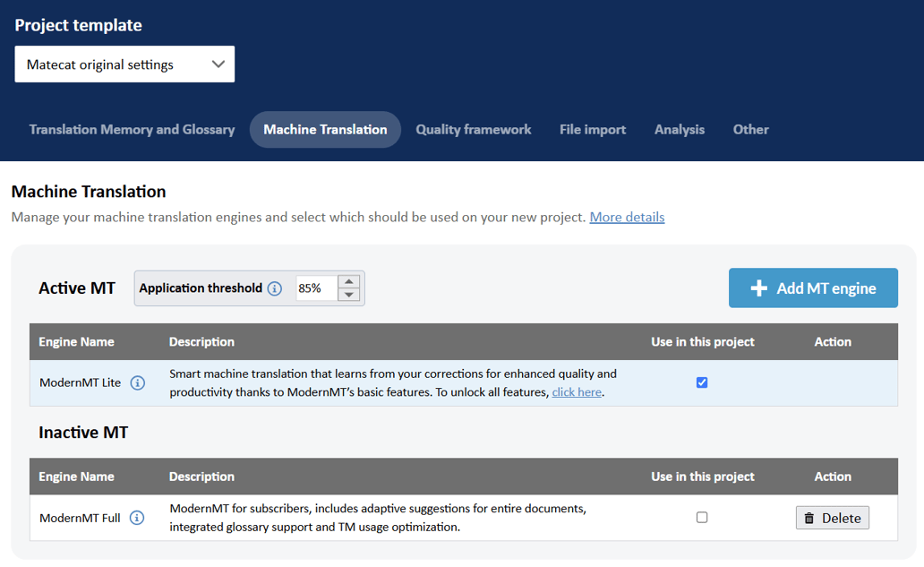Image resolution: width=924 pixels, height=567 pixels.
Task: Open the Translation Memory and Glossary tab
Action: click(x=131, y=129)
